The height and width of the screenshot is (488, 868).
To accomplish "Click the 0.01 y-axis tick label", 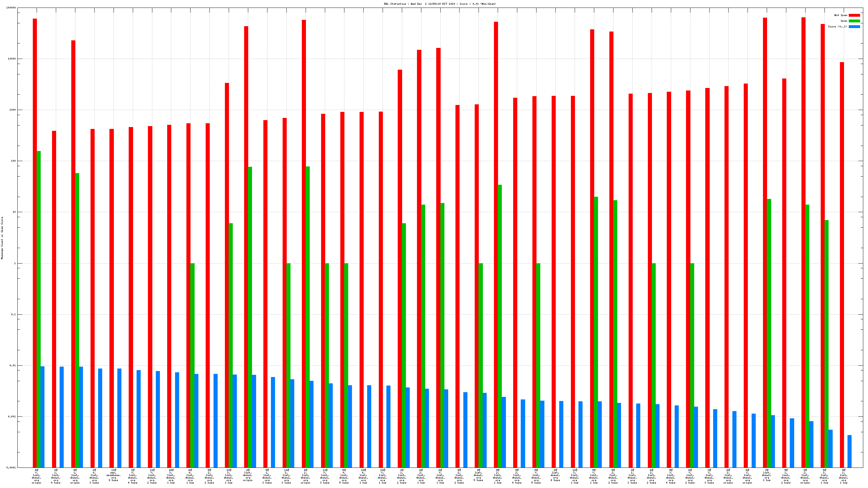I will click(13, 365).
